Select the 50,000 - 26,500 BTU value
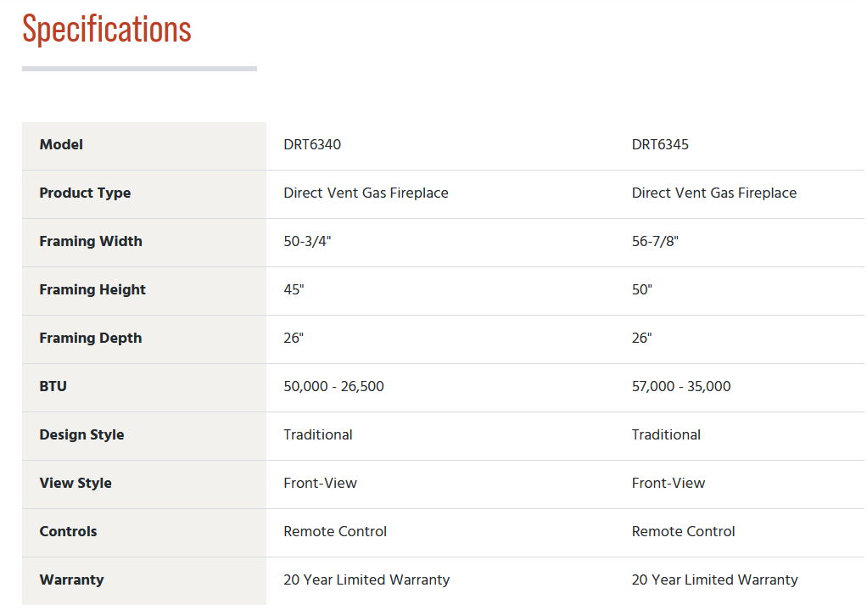 pos(334,387)
